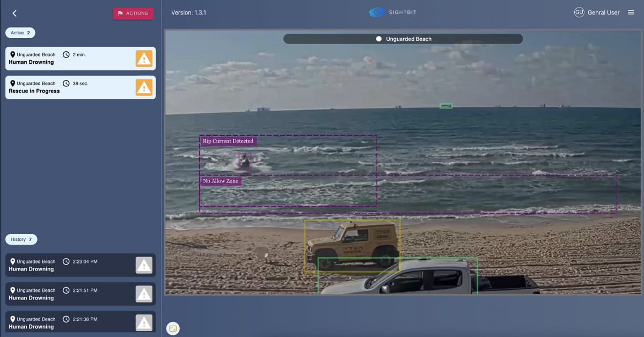Click the Unguarded Beach camera label bar
The height and width of the screenshot is (337, 644).
402,39
